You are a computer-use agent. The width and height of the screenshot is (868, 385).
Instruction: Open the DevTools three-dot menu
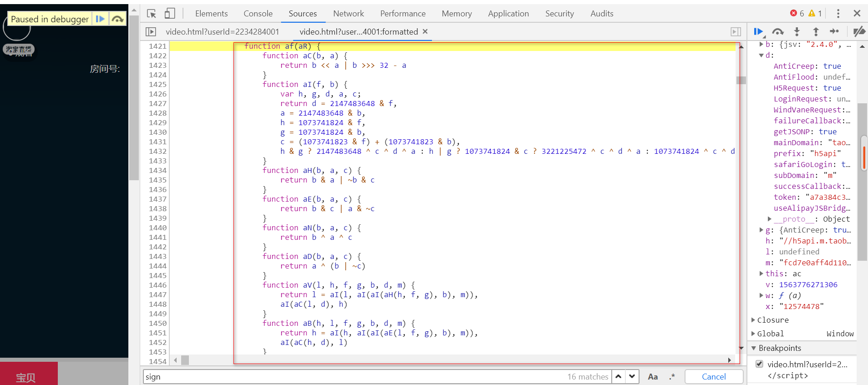point(838,14)
